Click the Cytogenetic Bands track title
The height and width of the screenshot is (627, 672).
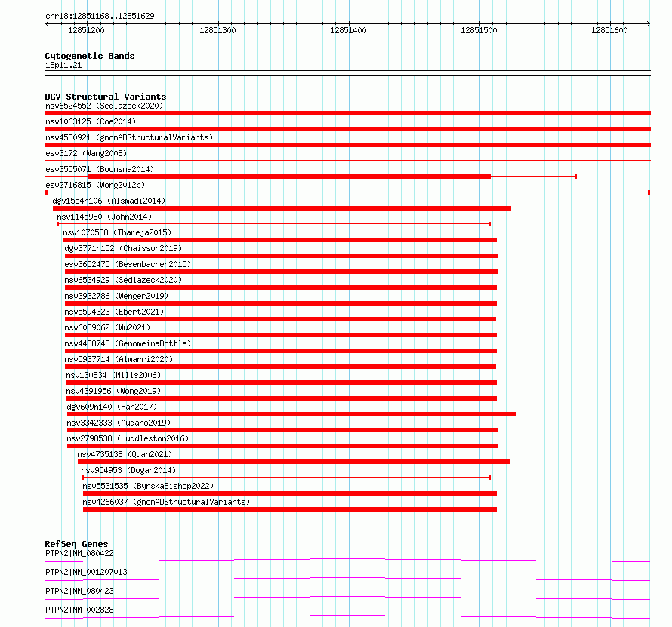pyautogui.click(x=90, y=56)
